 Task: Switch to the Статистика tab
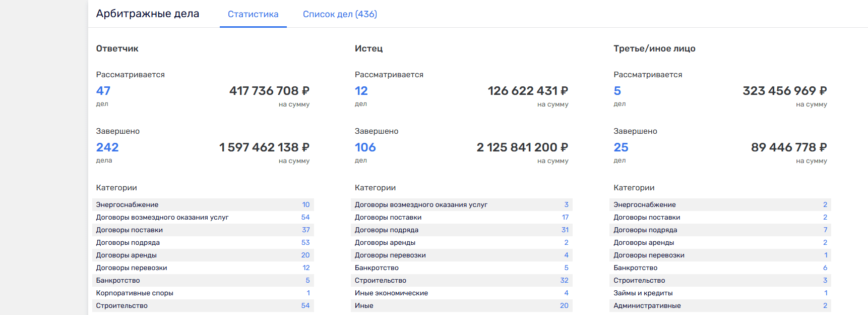(253, 14)
